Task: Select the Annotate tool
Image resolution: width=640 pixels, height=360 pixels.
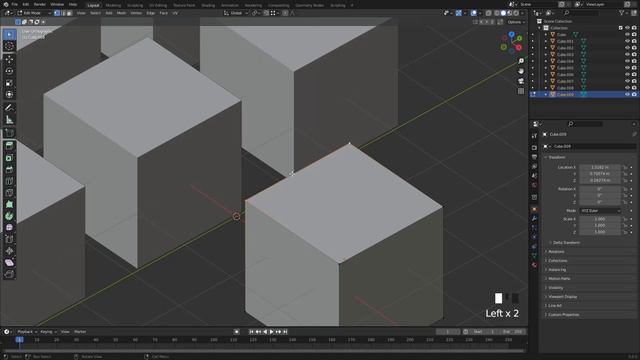Action: [x=9, y=108]
